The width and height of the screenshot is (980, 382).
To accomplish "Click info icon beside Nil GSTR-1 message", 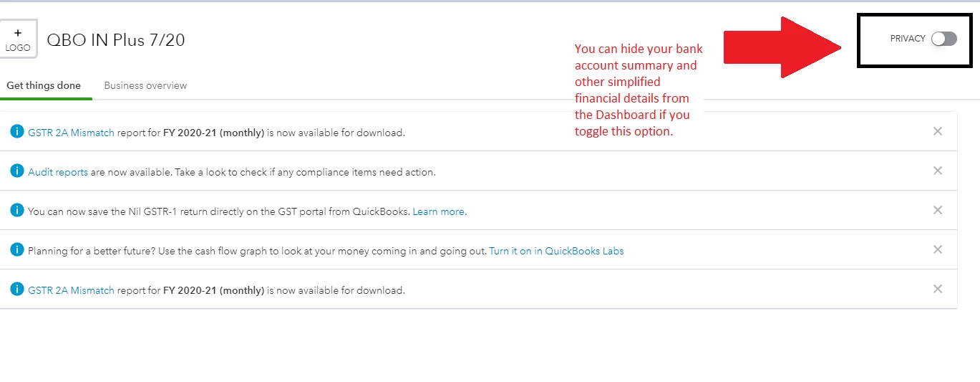I will [17, 211].
